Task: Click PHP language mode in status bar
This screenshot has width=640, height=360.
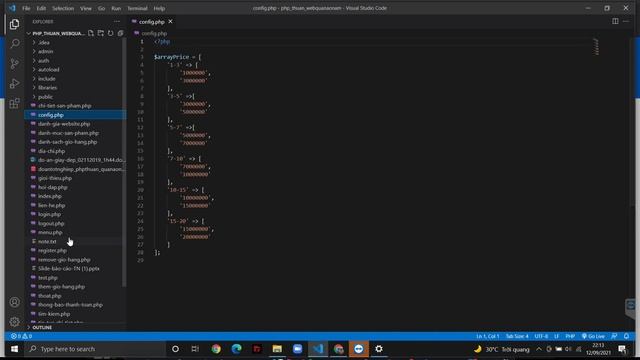Action: pos(570,336)
